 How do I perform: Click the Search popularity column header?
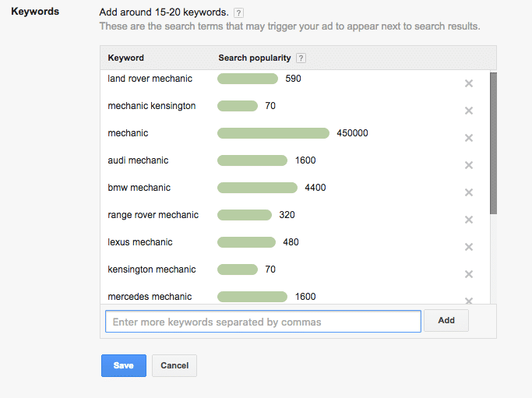(x=254, y=58)
